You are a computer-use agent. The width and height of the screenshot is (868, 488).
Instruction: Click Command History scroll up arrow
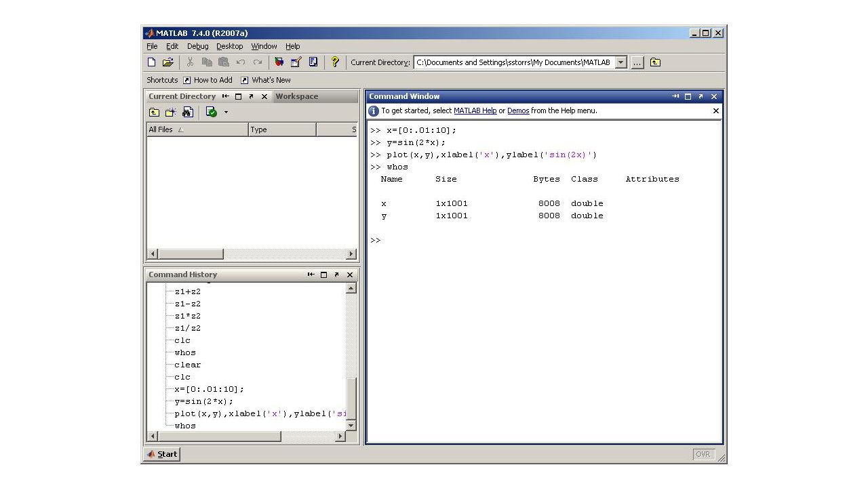point(351,289)
